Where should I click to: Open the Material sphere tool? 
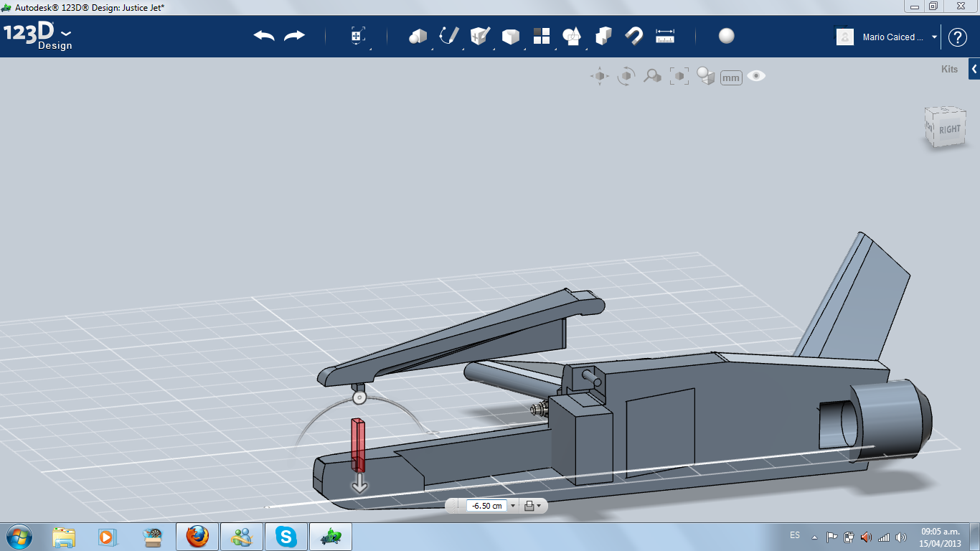(x=727, y=36)
